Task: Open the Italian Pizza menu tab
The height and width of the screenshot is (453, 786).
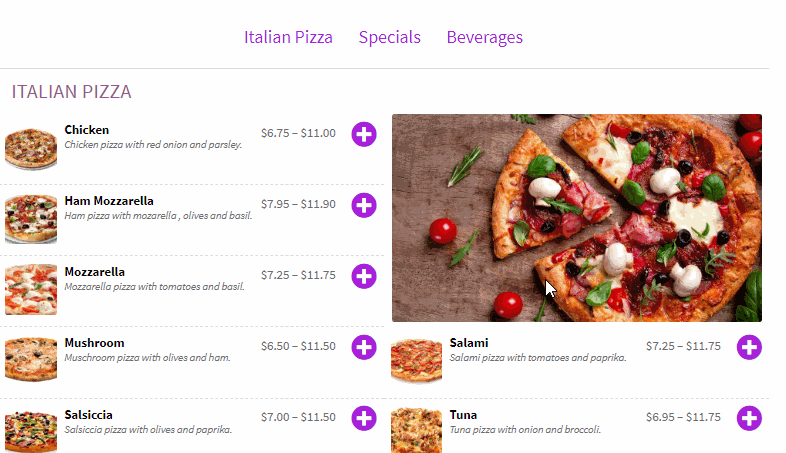Action: click(x=288, y=37)
